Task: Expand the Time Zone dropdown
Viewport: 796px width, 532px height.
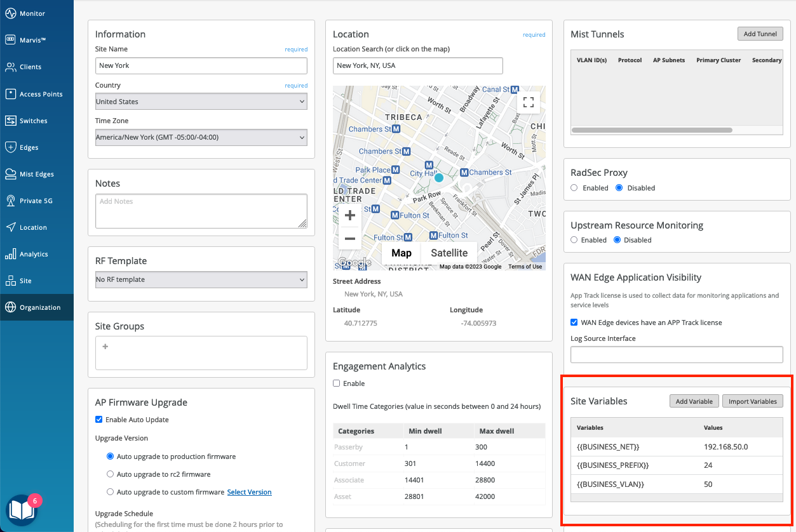Action: (x=201, y=137)
